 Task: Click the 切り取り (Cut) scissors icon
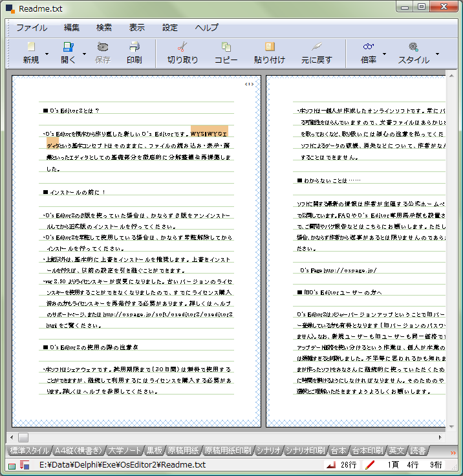[182, 47]
